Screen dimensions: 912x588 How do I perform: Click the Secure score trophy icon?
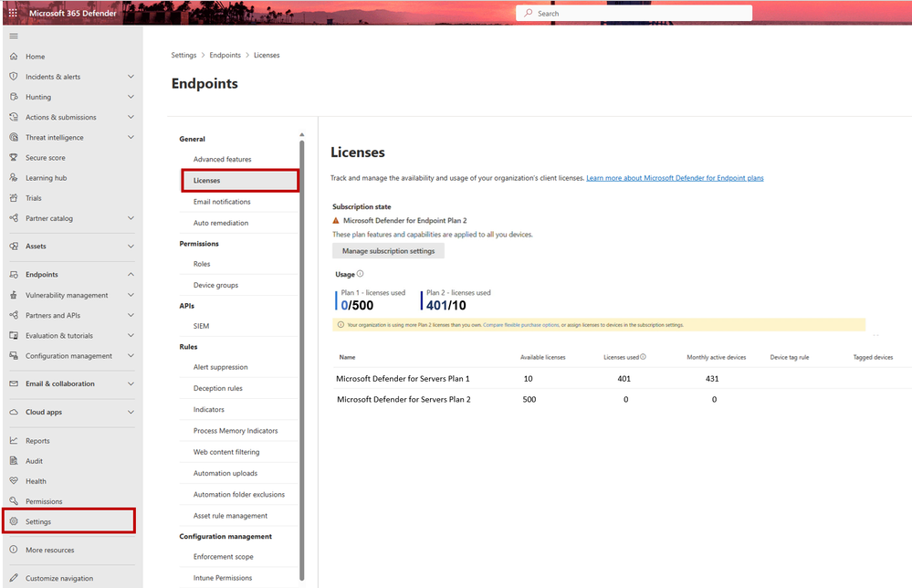point(14,158)
